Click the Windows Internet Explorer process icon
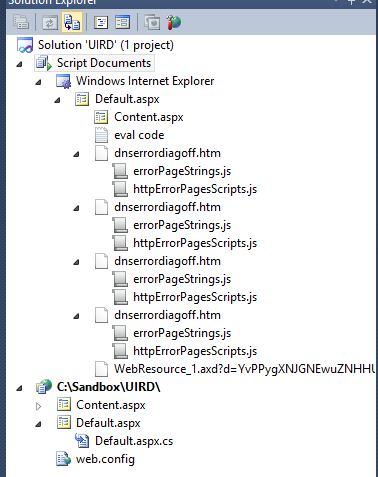 [63, 81]
